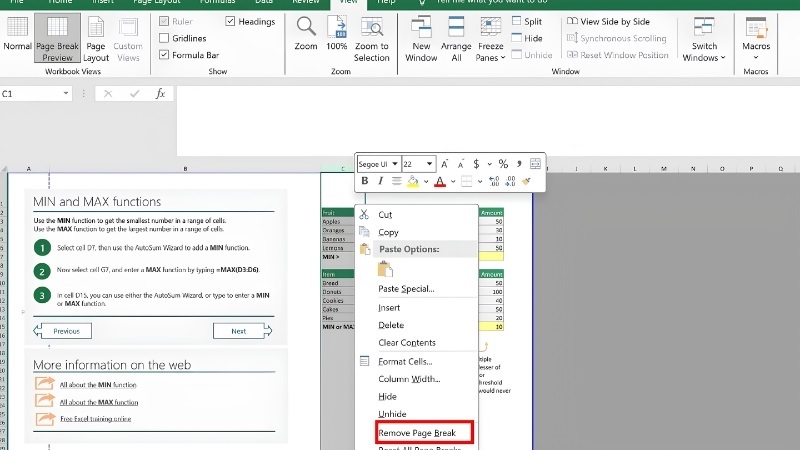Screen dimensions: 800x450
Task: Toggle the Gridlines checkbox
Action: 164,38
